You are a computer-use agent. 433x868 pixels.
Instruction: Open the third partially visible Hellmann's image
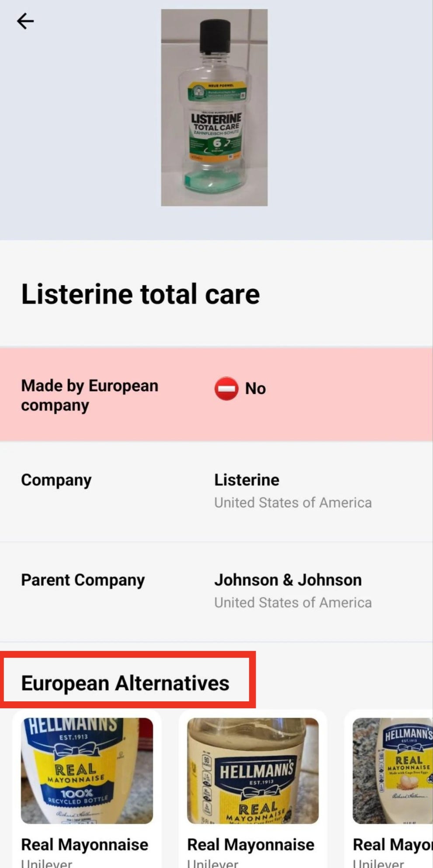[392, 770]
